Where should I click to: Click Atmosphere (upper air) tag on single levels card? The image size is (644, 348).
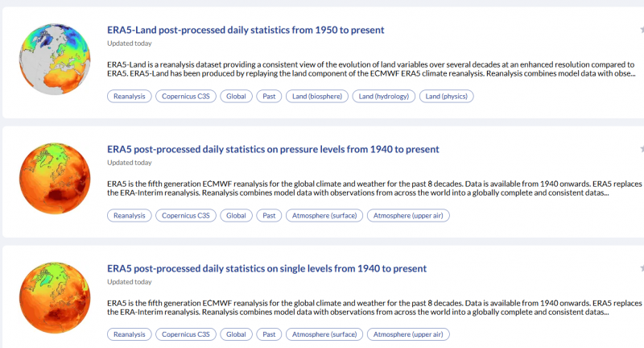pos(408,334)
